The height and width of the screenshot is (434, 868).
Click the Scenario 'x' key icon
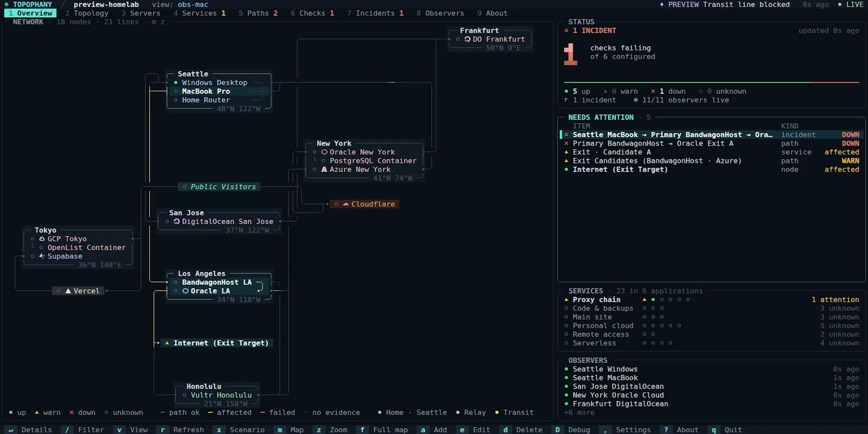[219, 430]
